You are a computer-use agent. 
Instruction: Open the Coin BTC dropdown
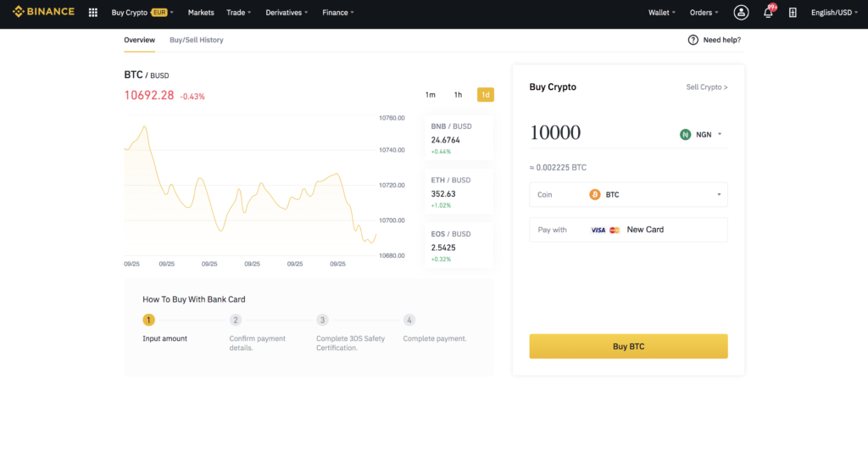pos(628,194)
